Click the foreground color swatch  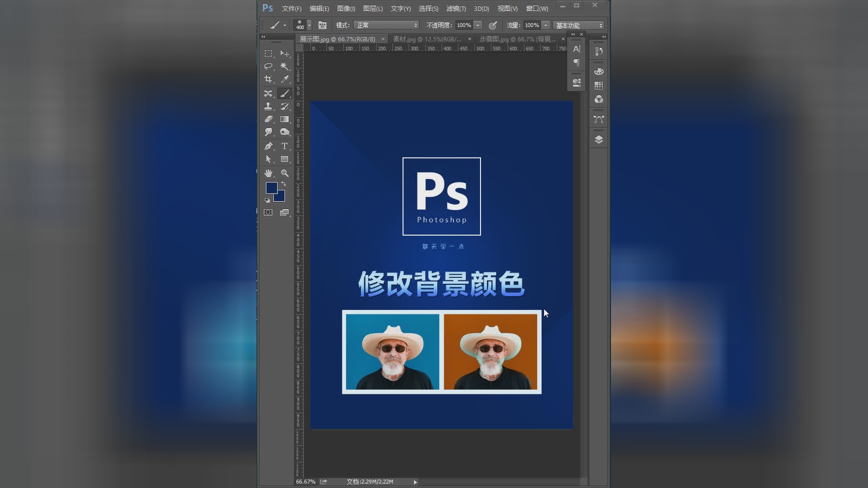click(x=271, y=187)
